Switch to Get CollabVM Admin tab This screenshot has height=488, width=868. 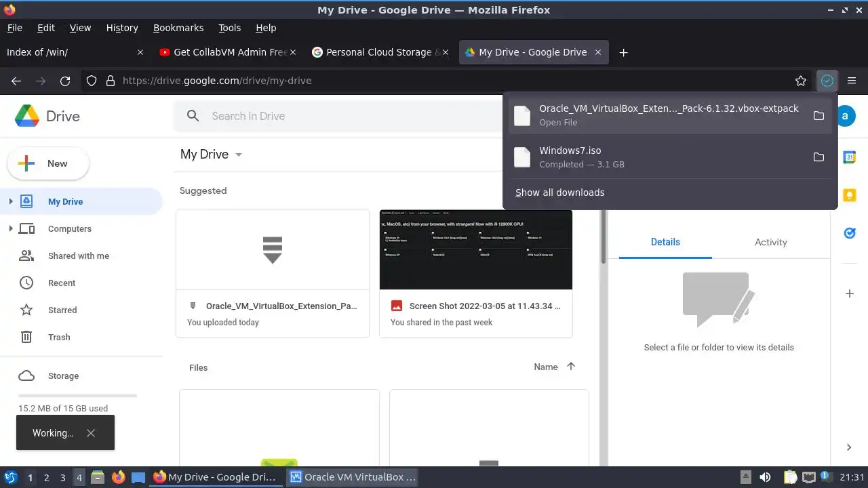click(227, 52)
